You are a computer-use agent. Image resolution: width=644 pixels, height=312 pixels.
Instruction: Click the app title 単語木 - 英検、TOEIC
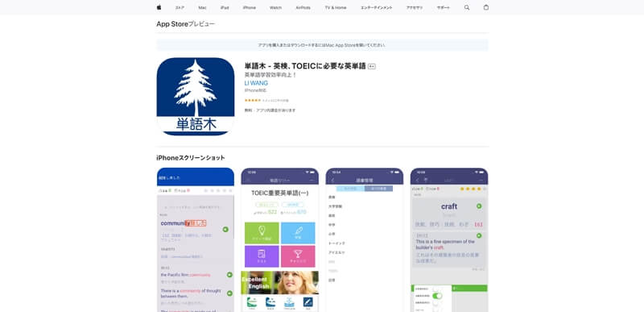click(305, 66)
